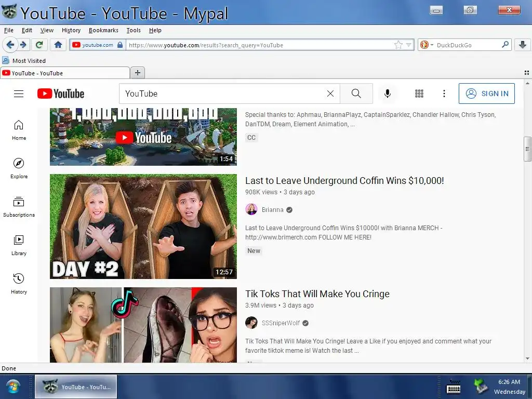This screenshot has height=399, width=532.
Task: Open the Downloads arrow toolbar button
Action: point(523,45)
